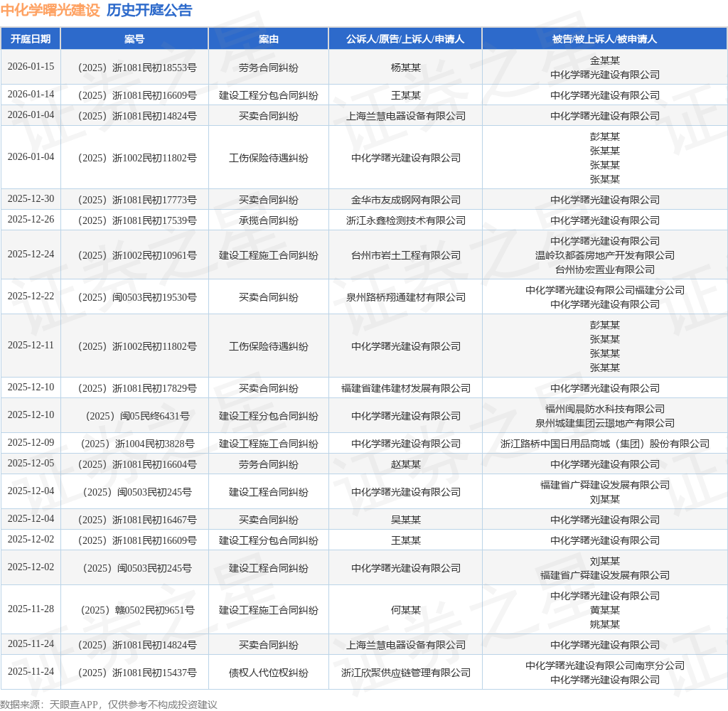Click case number 浙1081民初17829号
The width and height of the screenshot is (728, 711).
[137, 388]
